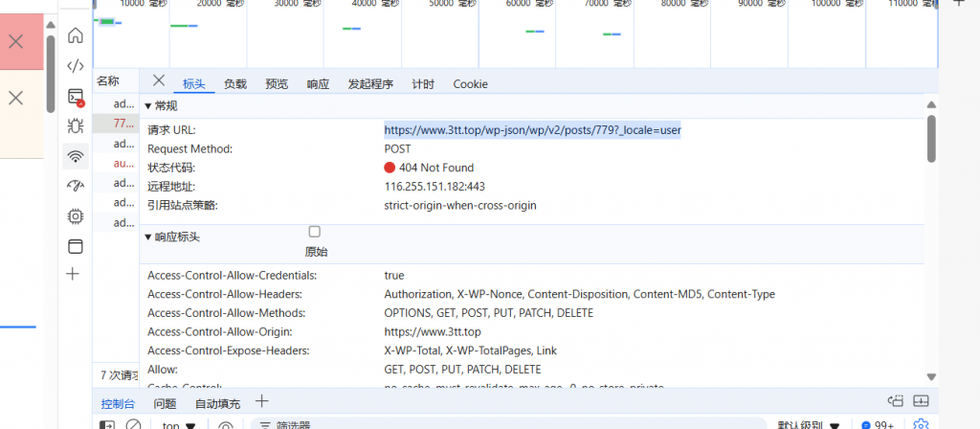This screenshot has width=980, height=429.
Task: Open the Elements tool code-brackets icon
Action: pyautogui.click(x=75, y=66)
